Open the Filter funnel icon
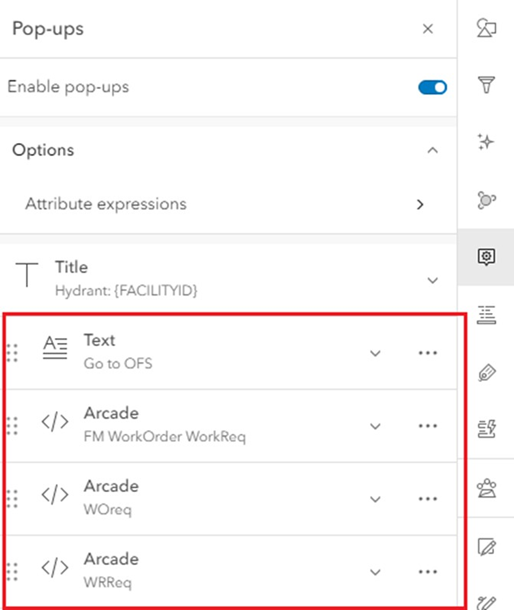 (486, 85)
